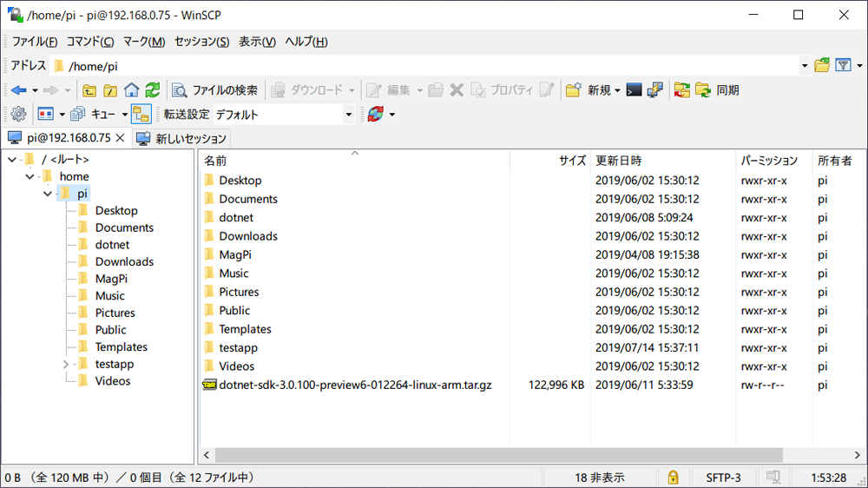Open the コマンド(C) menu
Viewport: 868px width, 488px height.
[x=90, y=42]
